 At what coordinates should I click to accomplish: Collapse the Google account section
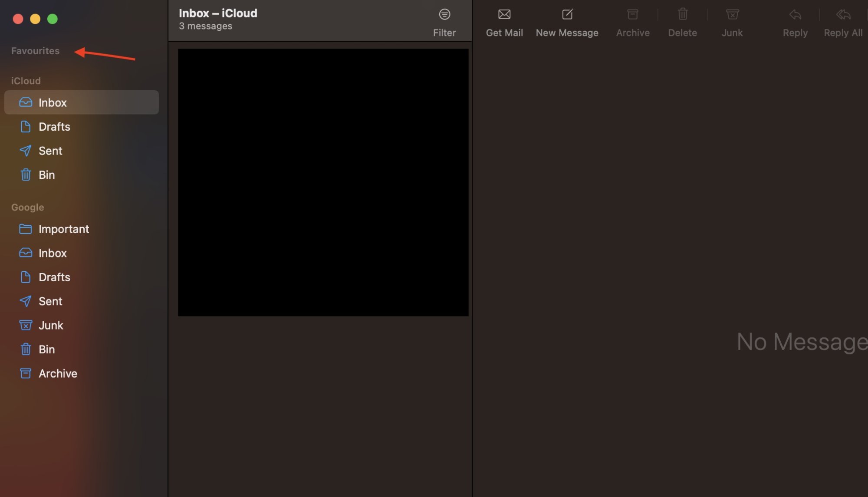pyautogui.click(x=27, y=207)
